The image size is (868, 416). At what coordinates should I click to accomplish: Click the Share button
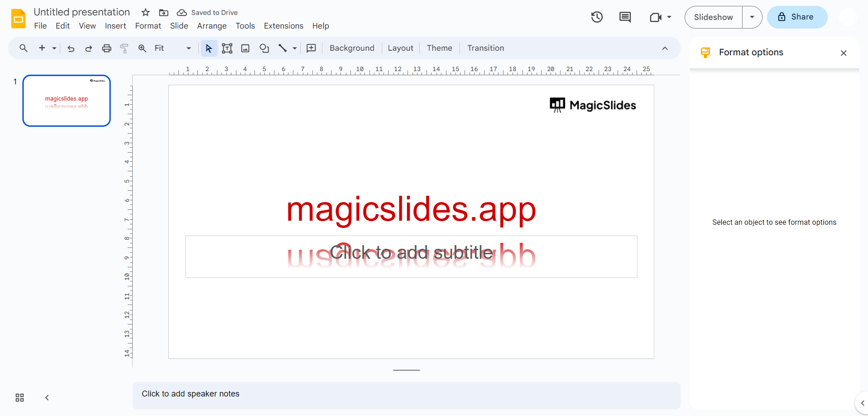pyautogui.click(x=797, y=17)
